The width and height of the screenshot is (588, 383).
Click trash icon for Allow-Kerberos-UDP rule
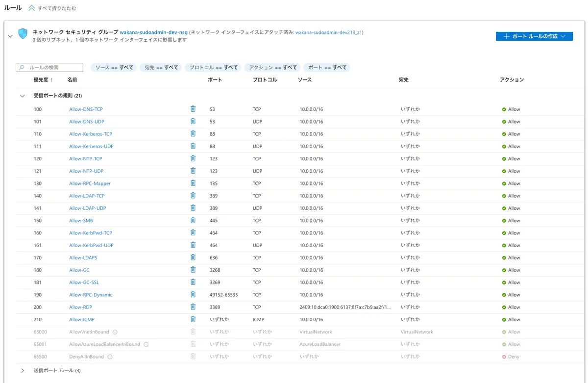(193, 146)
